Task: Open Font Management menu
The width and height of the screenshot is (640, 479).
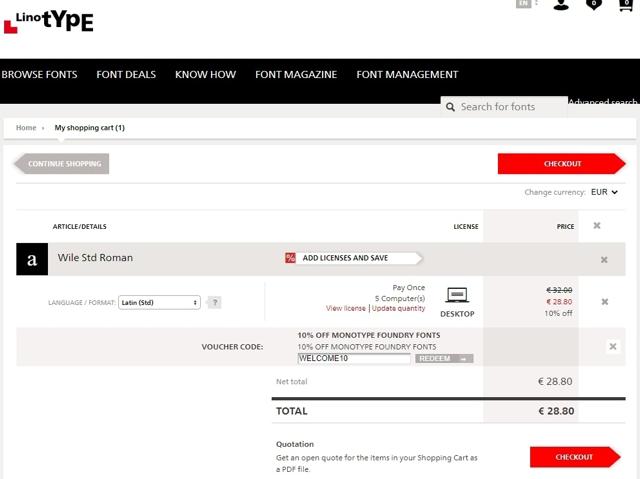Action: (x=407, y=74)
